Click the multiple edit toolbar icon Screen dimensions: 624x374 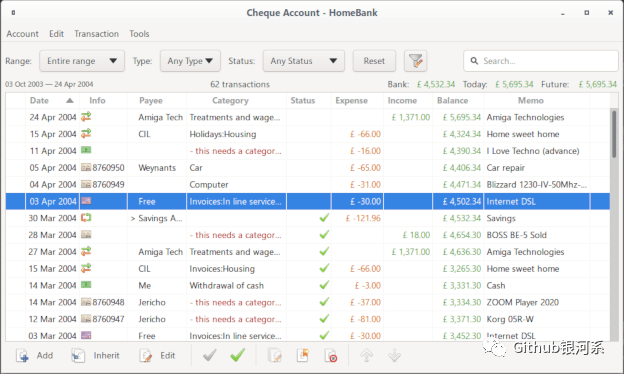click(x=275, y=355)
